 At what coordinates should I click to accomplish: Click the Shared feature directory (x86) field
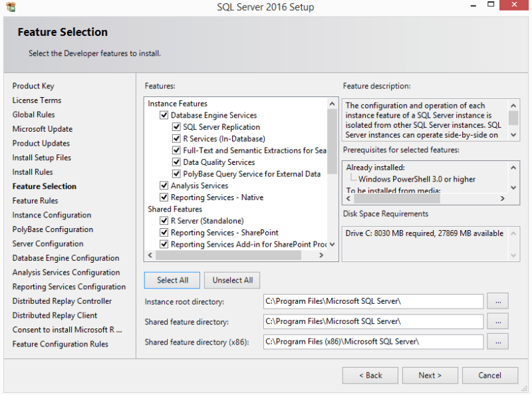(x=373, y=342)
